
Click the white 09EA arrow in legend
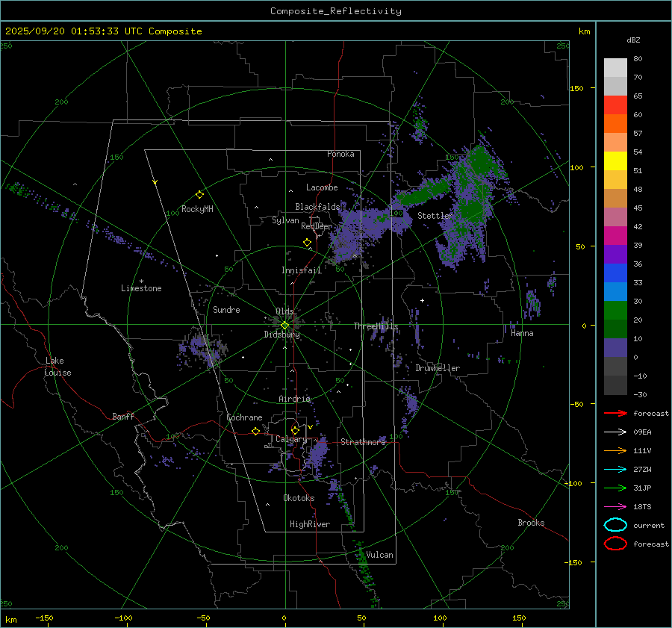(615, 432)
